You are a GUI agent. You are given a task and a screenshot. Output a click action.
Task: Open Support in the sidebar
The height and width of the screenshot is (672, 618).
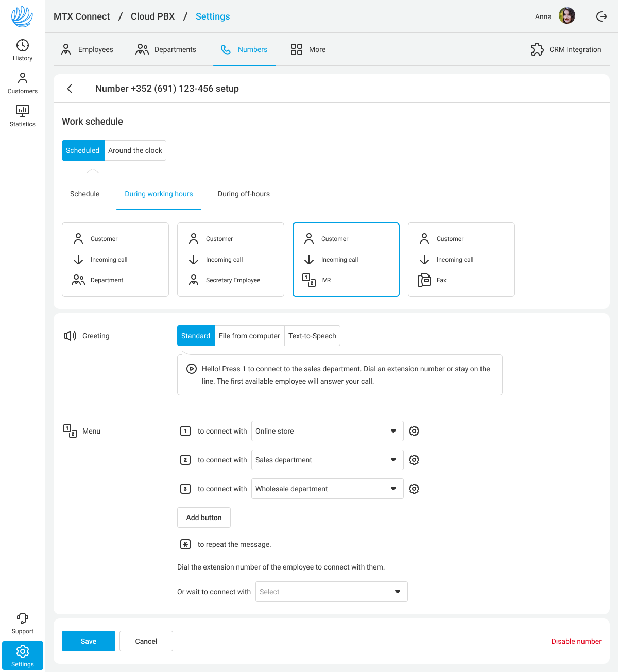[23, 623]
